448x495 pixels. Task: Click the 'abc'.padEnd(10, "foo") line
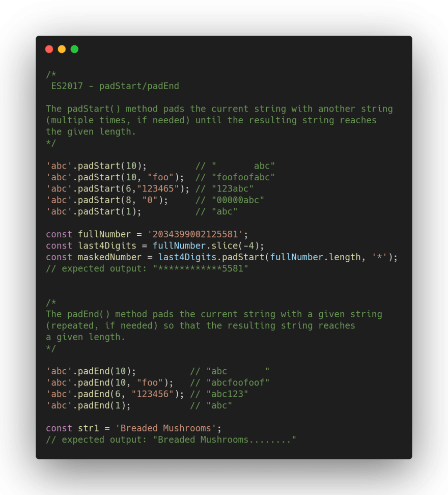(110, 382)
